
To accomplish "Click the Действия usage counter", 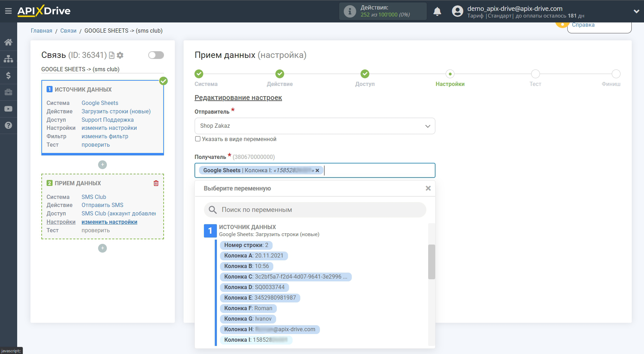I will pyautogui.click(x=383, y=11).
